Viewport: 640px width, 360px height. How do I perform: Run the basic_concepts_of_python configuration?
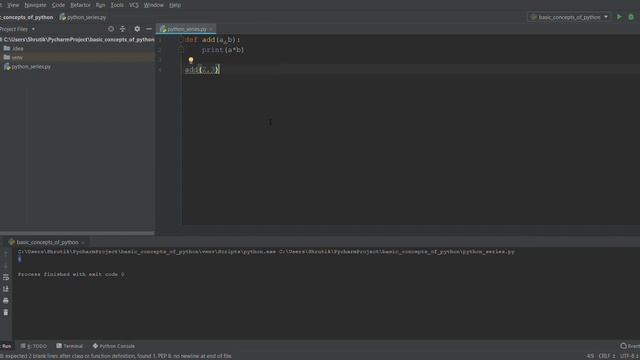pyautogui.click(x=619, y=17)
